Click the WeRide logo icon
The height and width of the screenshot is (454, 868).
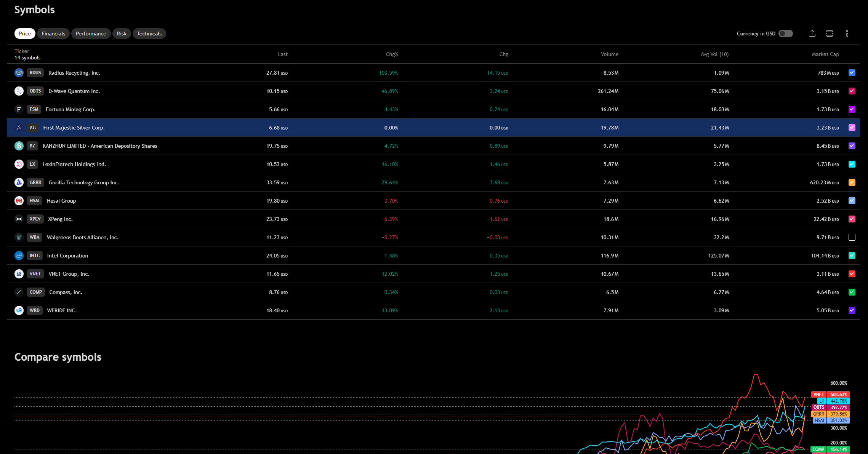tap(19, 310)
